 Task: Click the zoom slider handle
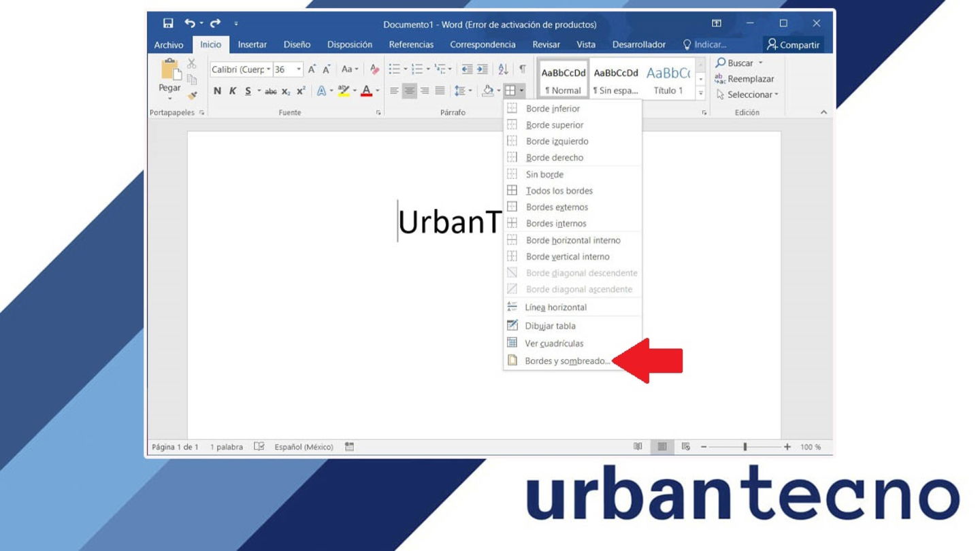click(x=745, y=447)
